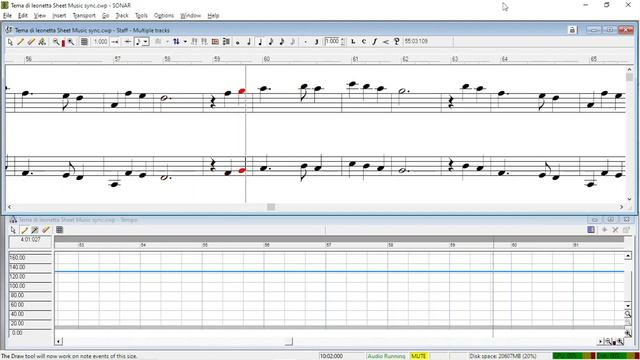Click the Pick Tracks button in Staff toolbar
This screenshot has width=640, height=360.
176,42
